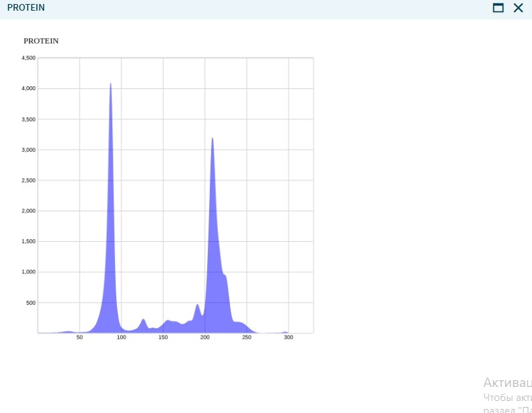Close the PROTEIN panel
532x413 pixels.
coord(518,8)
